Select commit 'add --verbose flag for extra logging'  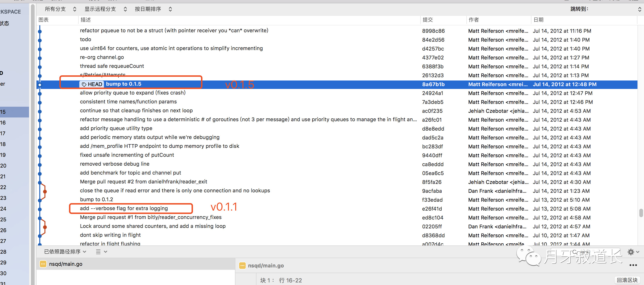(124, 208)
